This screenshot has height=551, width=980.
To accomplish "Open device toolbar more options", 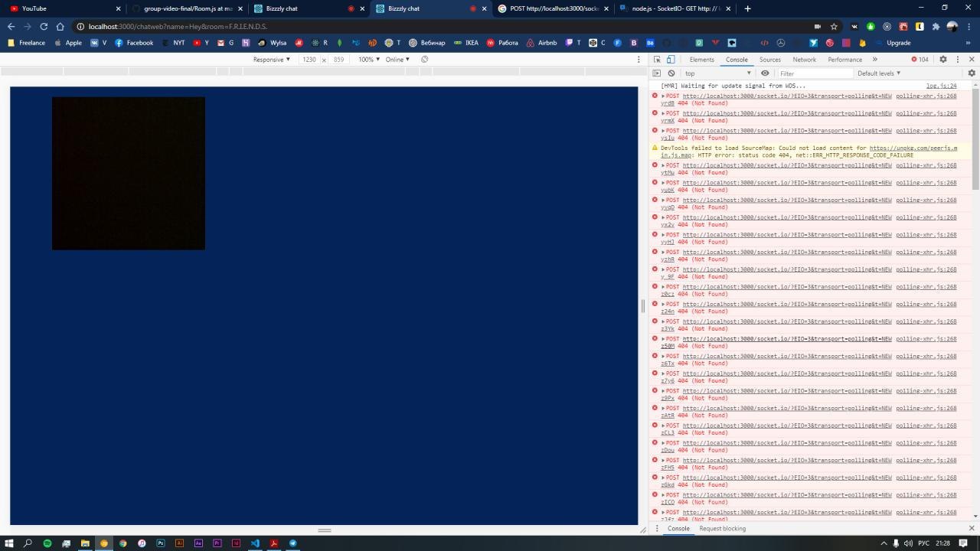I will [639, 59].
